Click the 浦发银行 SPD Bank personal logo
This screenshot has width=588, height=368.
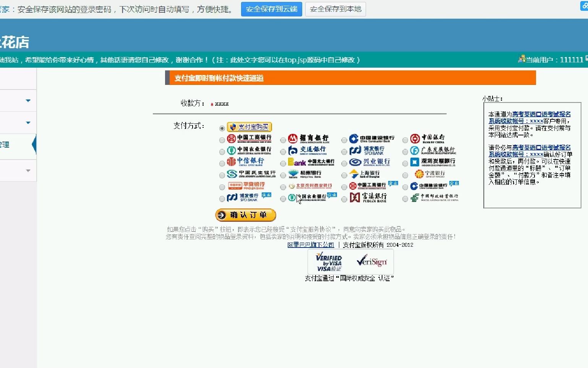click(367, 150)
